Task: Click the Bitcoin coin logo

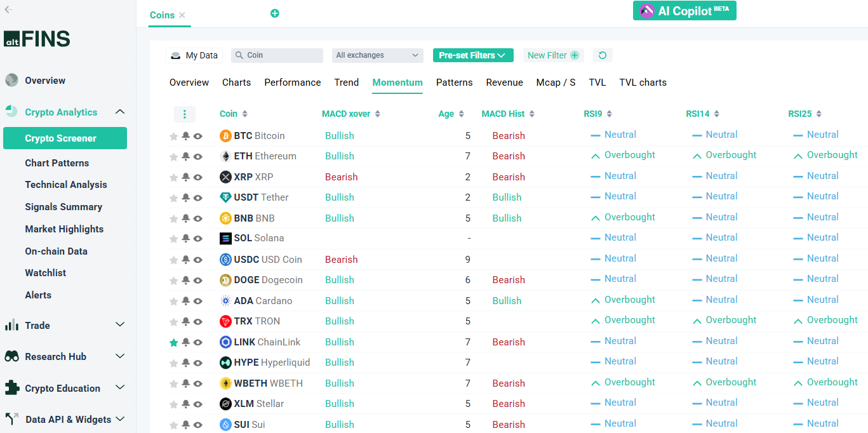Action: [x=225, y=136]
